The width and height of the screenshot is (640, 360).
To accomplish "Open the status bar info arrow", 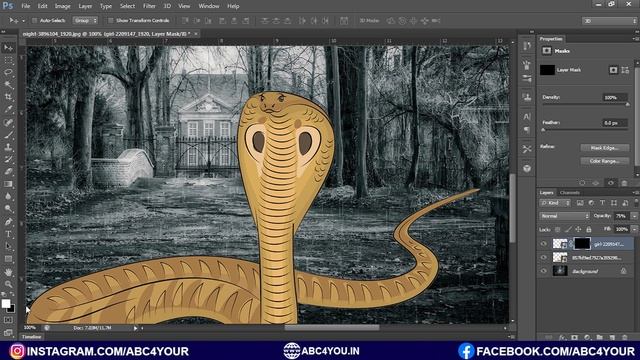I will (x=136, y=328).
